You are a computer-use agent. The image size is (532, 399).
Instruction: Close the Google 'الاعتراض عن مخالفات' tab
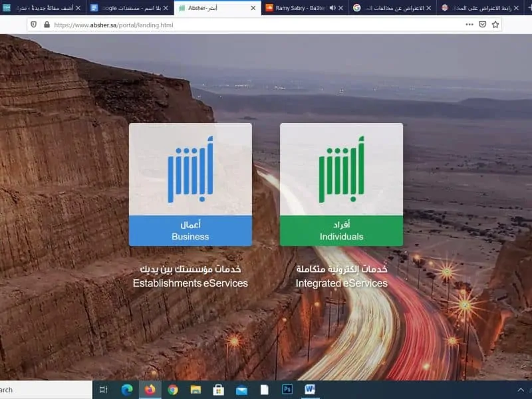428,8
